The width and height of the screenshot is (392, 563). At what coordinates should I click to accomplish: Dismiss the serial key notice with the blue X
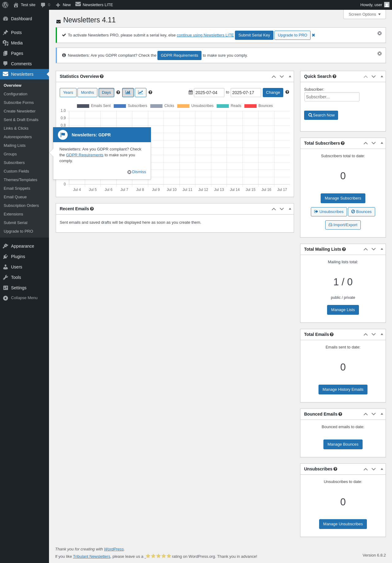pyautogui.click(x=313, y=35)
